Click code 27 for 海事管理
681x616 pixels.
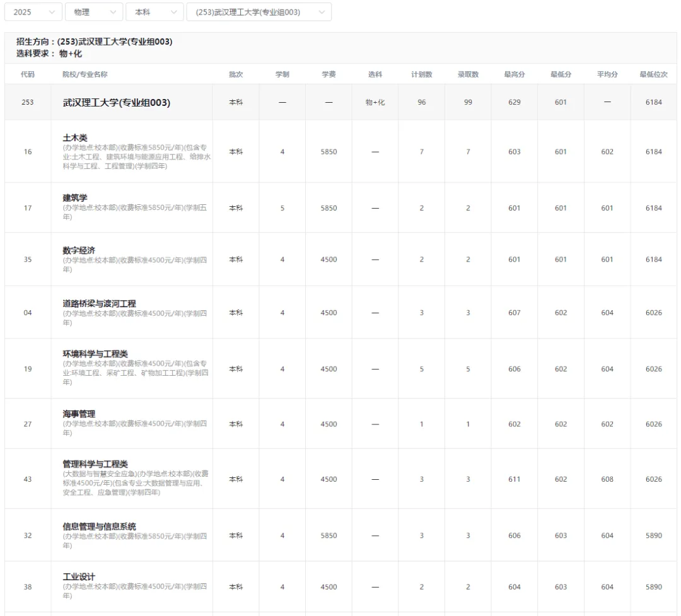28,424
